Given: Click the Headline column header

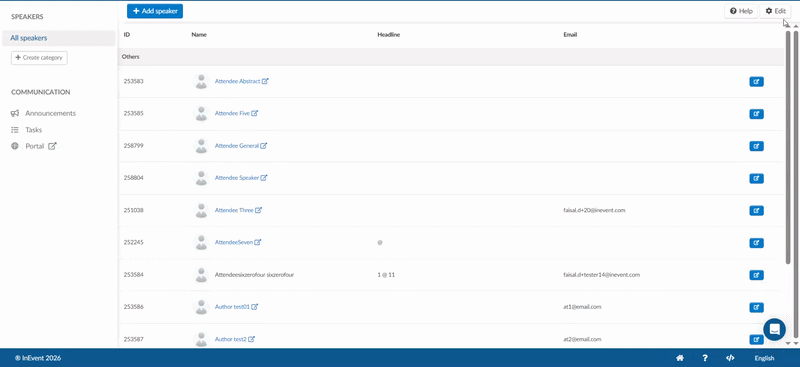Looking at the screenshot, I should (x=388, y=35).
